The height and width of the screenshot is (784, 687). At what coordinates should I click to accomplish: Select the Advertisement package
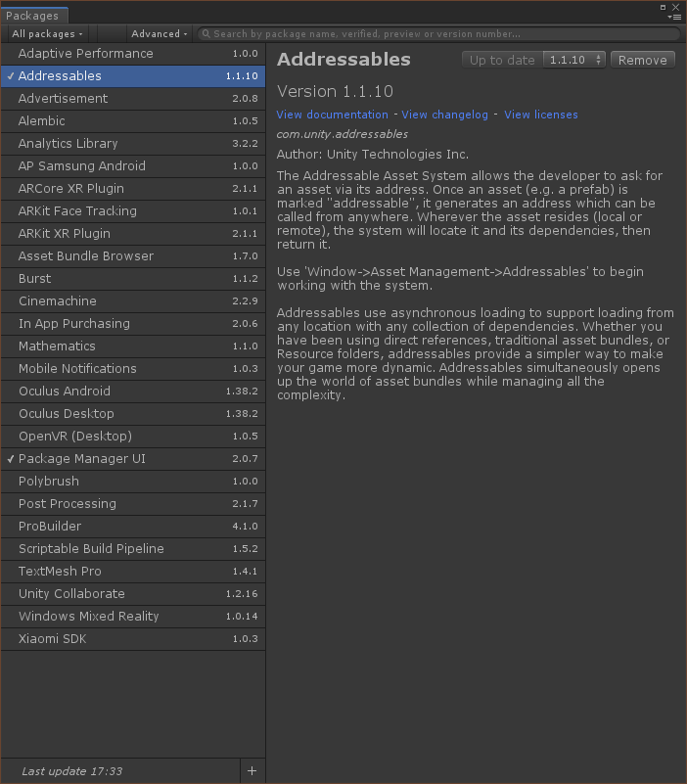pyautogui.click(x=133, y=99)
